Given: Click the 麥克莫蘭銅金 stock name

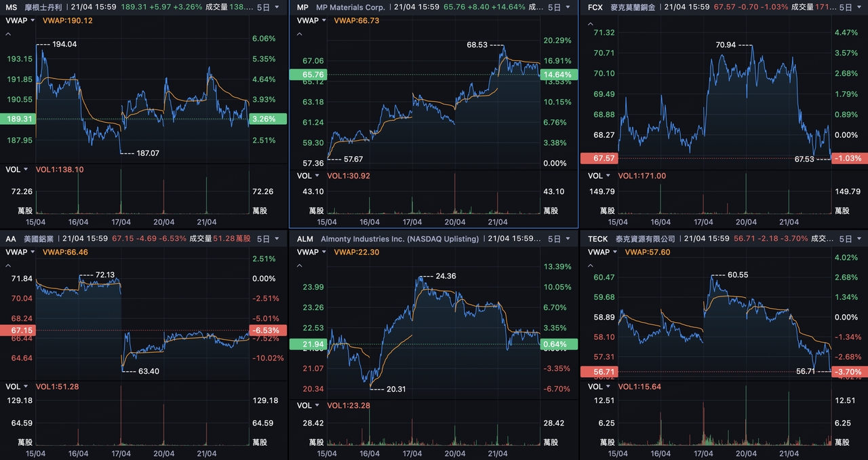Looking at the screenshot, I should (x=633, y=7).
